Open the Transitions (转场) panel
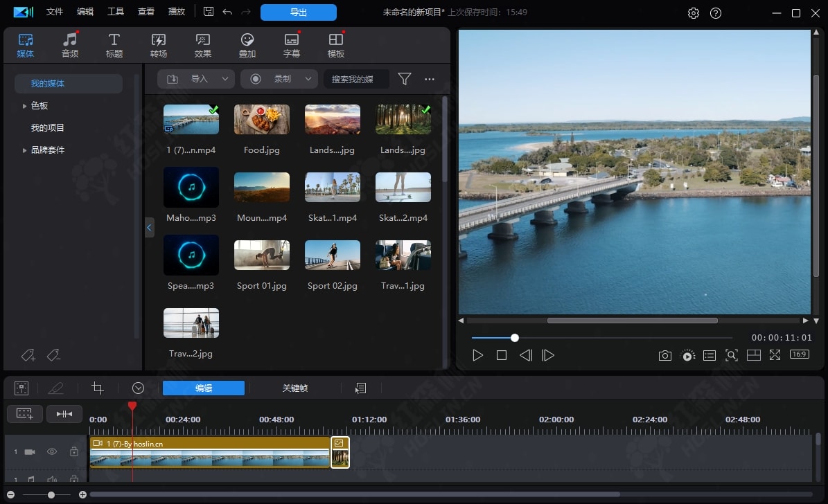 point(159,45)
